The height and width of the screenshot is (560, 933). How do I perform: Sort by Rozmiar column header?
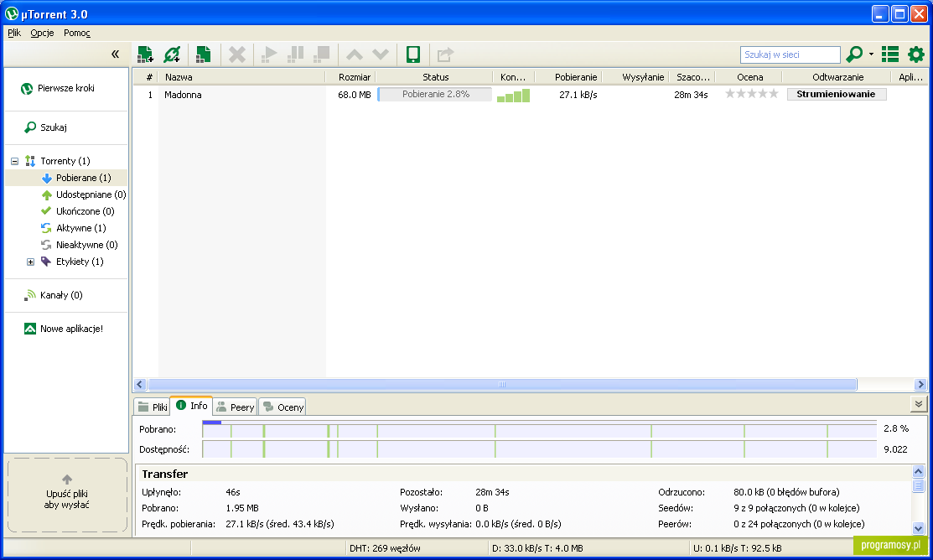tap(350, 77)
